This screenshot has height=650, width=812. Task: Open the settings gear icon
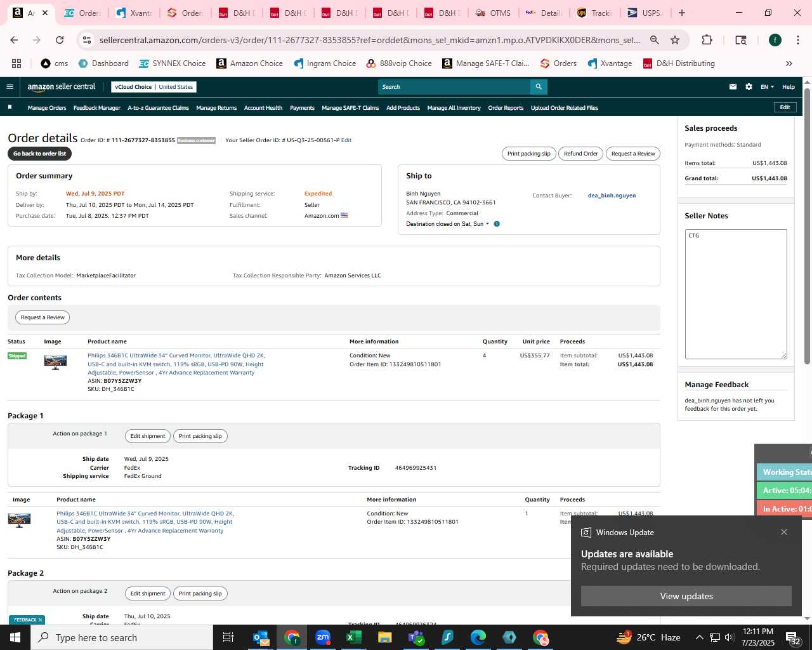749,87
